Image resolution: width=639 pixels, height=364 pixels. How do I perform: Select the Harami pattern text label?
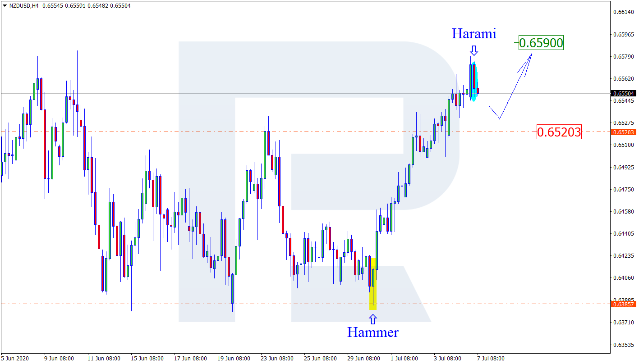click(x=474, y=33)
